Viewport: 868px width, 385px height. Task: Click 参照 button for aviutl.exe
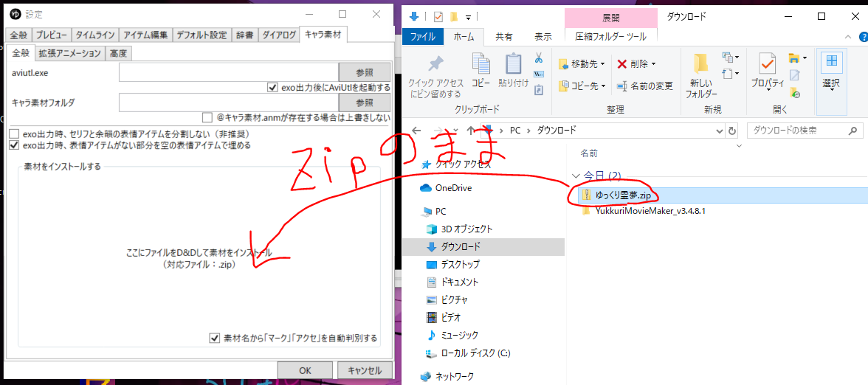click(365, 72)
